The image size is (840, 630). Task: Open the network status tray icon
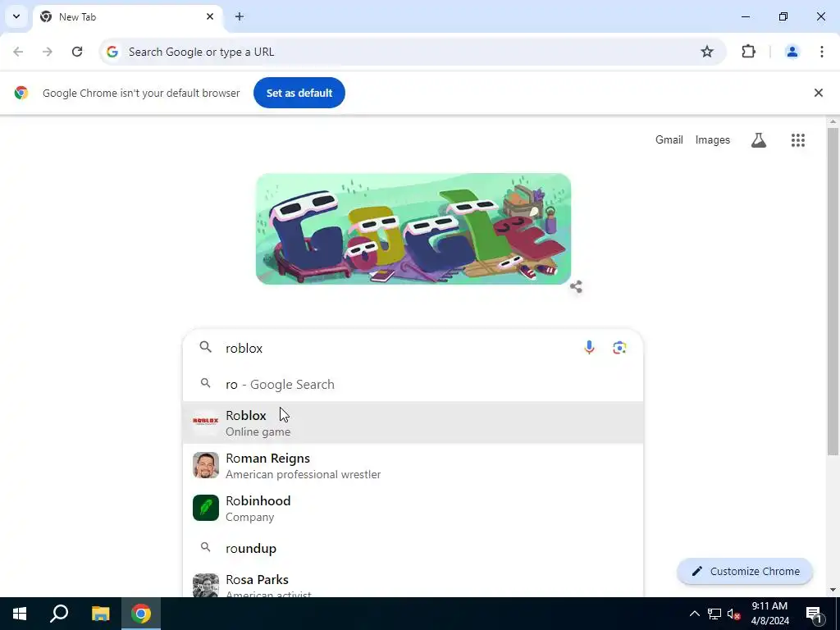[x=714, y=614]
